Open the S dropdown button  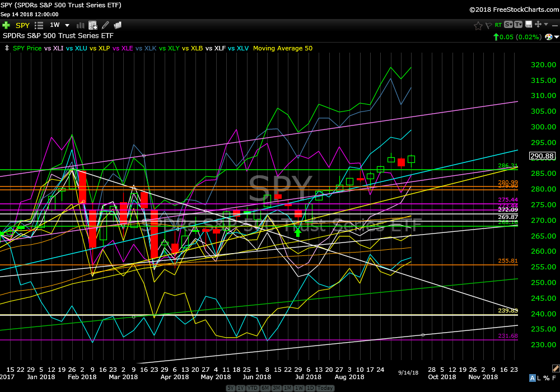click(x=508, y=25)
